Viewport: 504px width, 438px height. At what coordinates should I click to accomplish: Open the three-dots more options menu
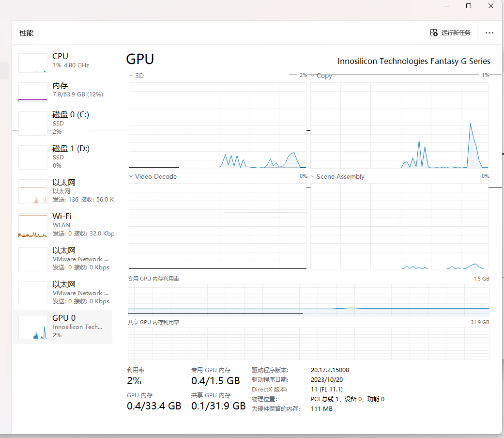tap(489, 33)
